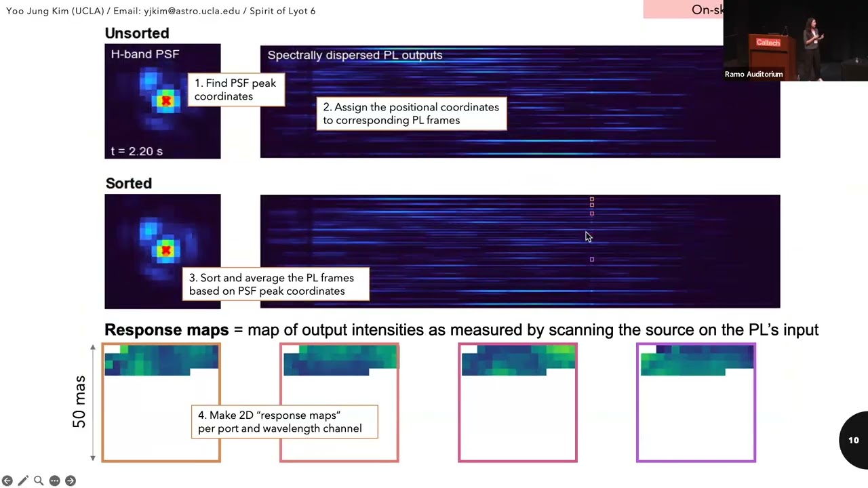This screenshot has width=868, height=488.
Task: Click the 'Sorted' heading
Action: 129,184
